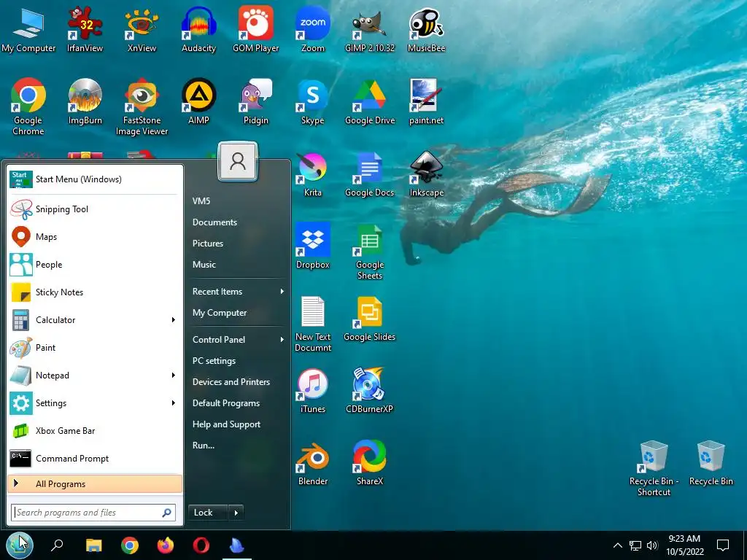Open File Explorer from the taskbar
The width and height of the screenshot is (747, 560).
pos(94,545)
